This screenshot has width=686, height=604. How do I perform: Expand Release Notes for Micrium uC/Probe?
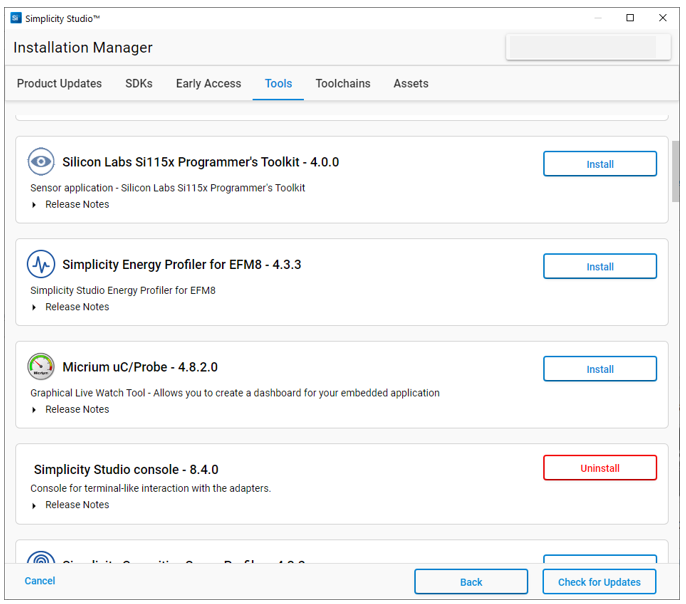[34, 409]
